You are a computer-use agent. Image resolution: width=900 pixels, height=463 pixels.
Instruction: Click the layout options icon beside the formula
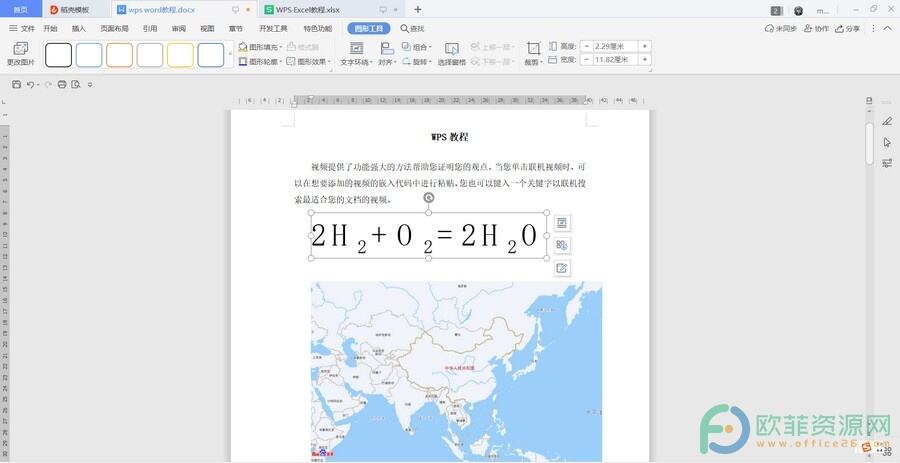tap(562, 223)
